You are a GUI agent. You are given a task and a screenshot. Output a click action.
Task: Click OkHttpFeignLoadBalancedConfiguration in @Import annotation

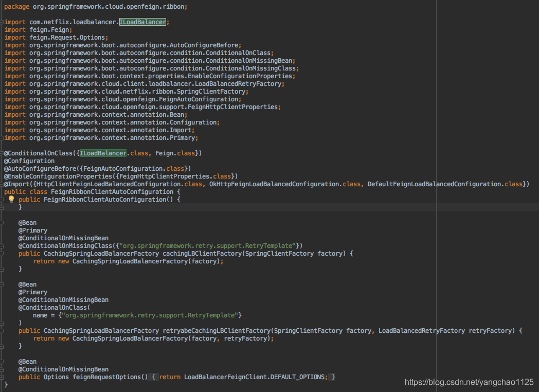(274, 184)
